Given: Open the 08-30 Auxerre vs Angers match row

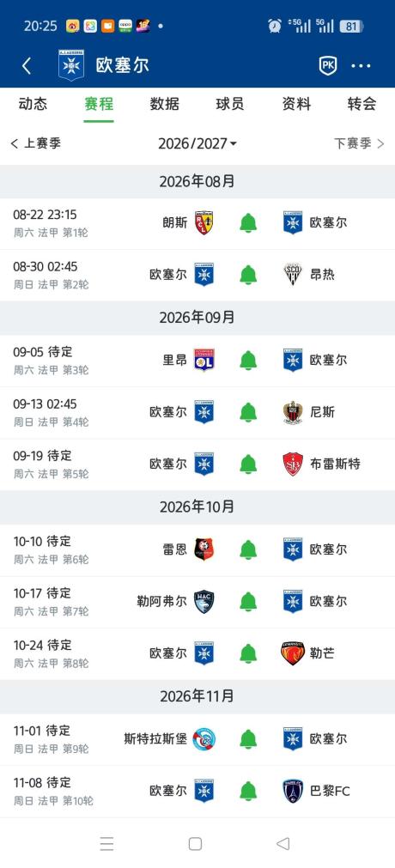Looking at the screenshot, I should click(x=197, y=275).
